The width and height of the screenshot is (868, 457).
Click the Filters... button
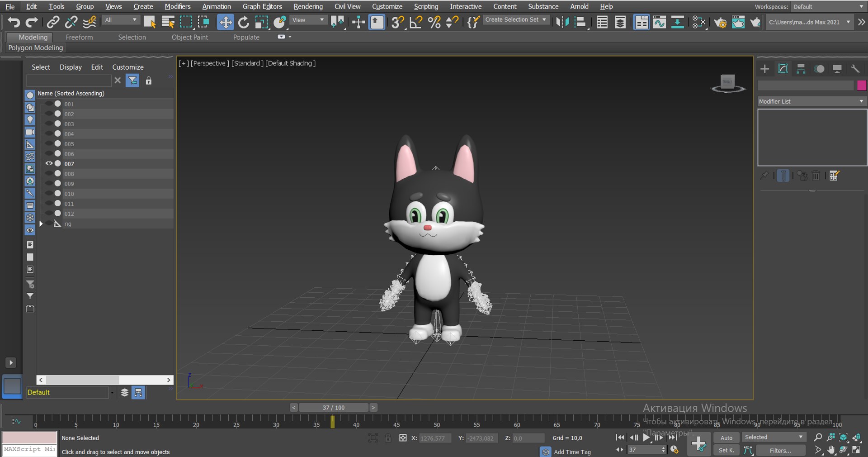(780, 450)
